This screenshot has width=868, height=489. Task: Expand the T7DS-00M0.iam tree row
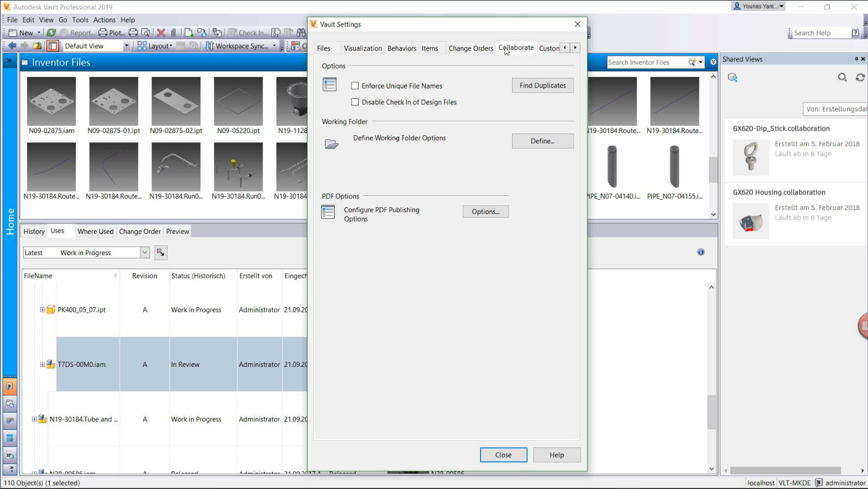click(42, 364)
